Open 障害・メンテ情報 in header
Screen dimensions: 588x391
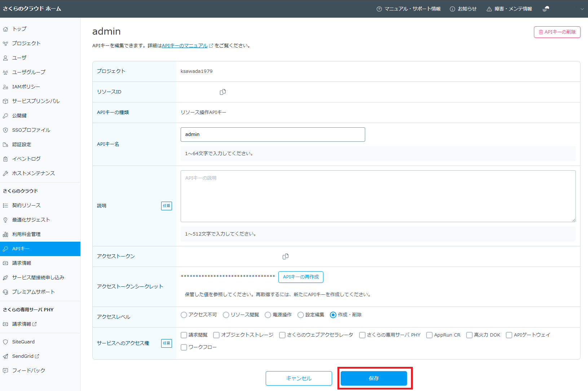pos(509,9)
